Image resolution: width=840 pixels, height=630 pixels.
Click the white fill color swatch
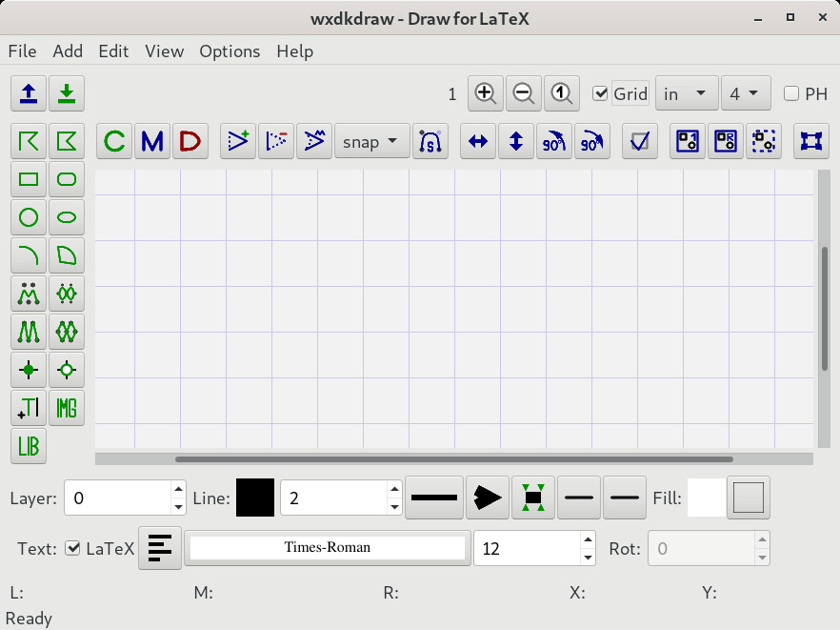(x=706, y=498)
